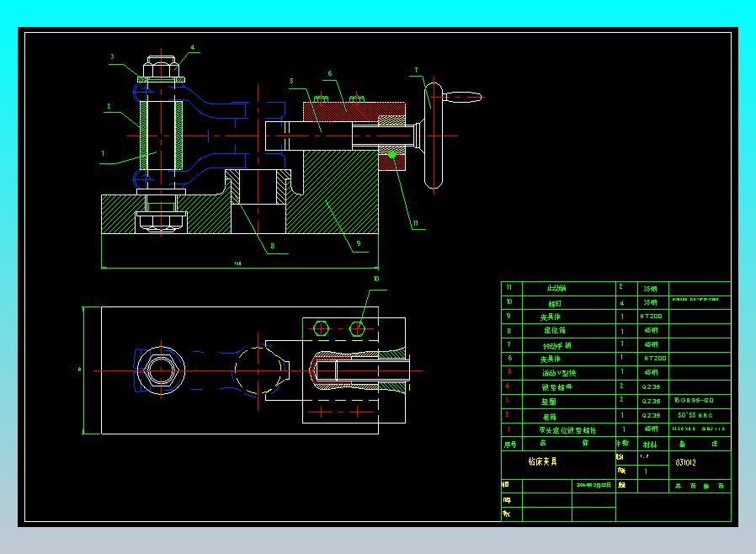Image resolution: width=756 pixels, height=554 pixels.
Task: Click the 活动V型块 name in parts list
Action: tap(557, 373)
